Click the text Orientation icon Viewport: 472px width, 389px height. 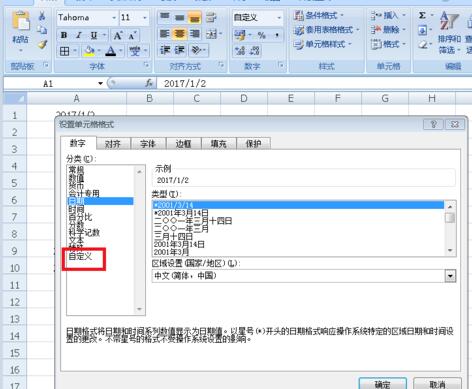click(197, 50)
